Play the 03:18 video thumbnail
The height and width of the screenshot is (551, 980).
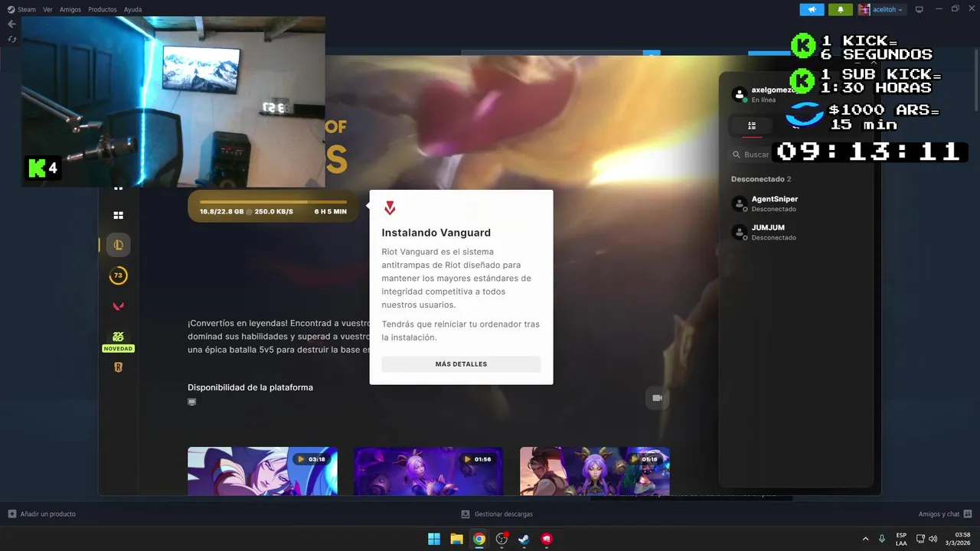pyautogui.click(x=263, y=471)
